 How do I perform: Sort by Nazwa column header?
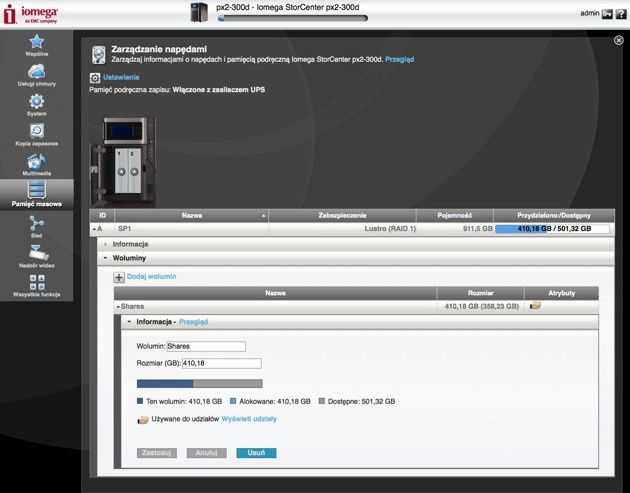coord(192,215)
